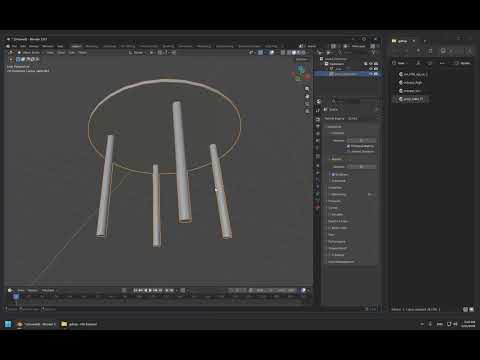Click the Zoom viewport navigation icon
This screenshot has height=360, width=480.
[x=307, y=89]
